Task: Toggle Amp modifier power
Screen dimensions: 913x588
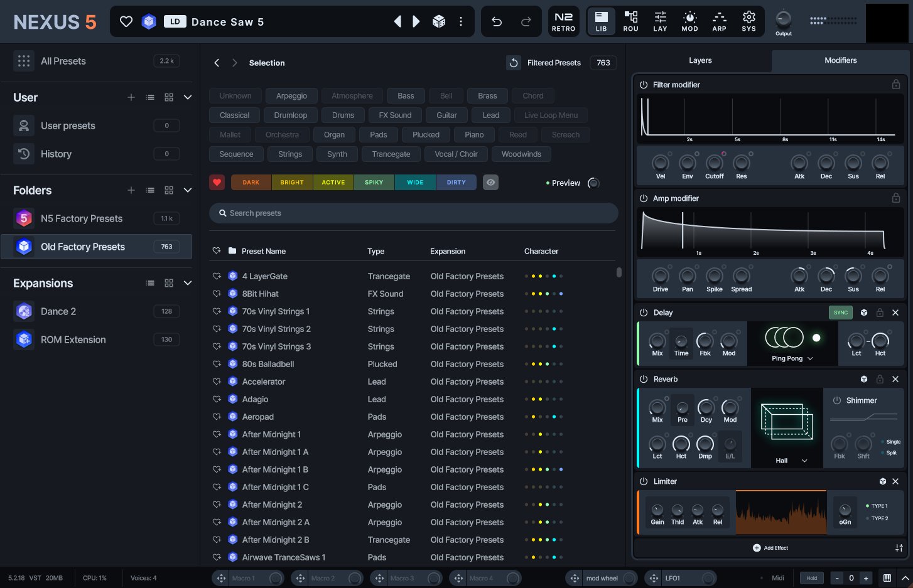Action: (644, 198)
